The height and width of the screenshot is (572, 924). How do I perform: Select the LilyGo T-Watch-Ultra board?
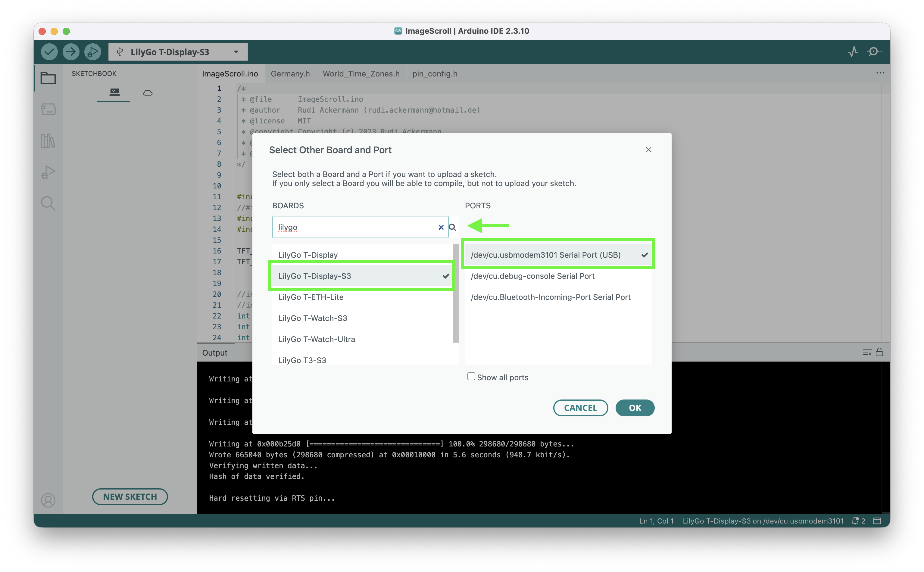coord(362,339)
